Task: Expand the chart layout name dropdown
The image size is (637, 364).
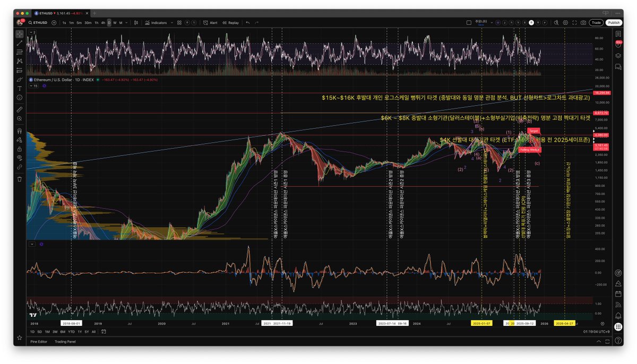Action: click(492, 23)
